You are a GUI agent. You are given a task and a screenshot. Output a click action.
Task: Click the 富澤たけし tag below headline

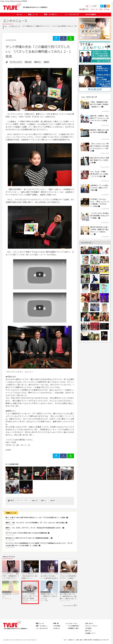tap(38, 62)
